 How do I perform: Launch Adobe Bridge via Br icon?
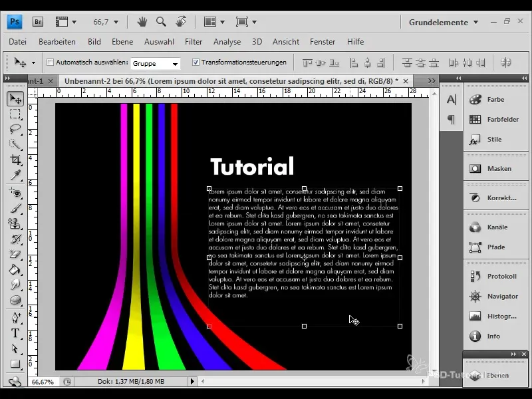pyautogui.click(x=38, y=22)
